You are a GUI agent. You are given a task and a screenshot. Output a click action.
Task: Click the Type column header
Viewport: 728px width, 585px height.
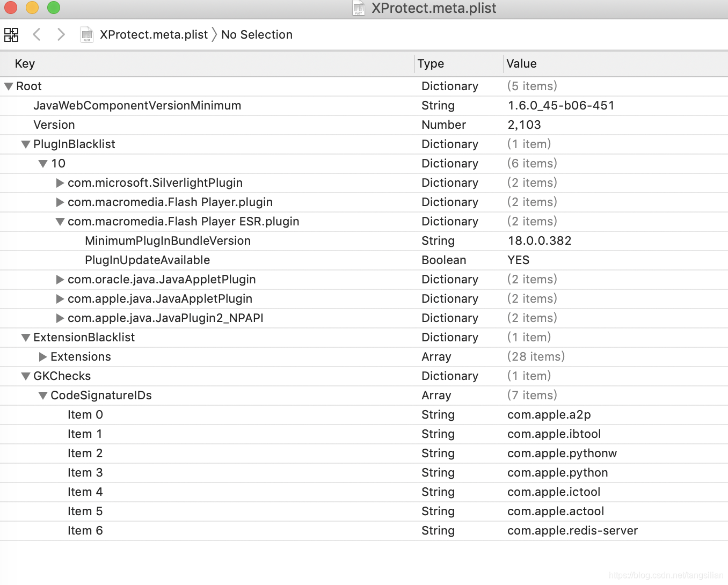460,64
